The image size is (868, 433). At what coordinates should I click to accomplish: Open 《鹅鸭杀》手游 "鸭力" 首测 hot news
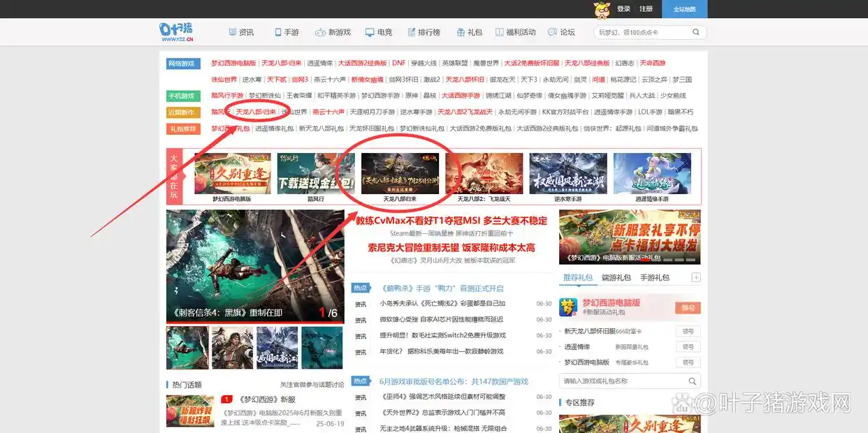(x=442, y=288)
